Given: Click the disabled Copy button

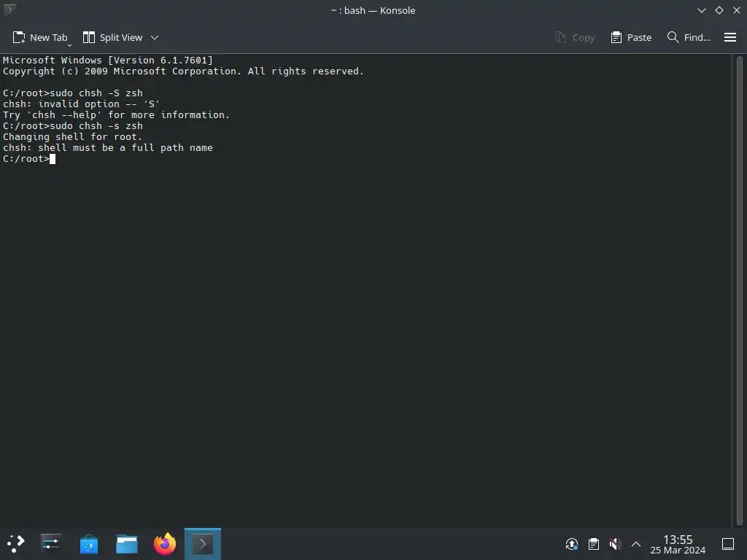Looking at the screenshot, I should [575, 38].
